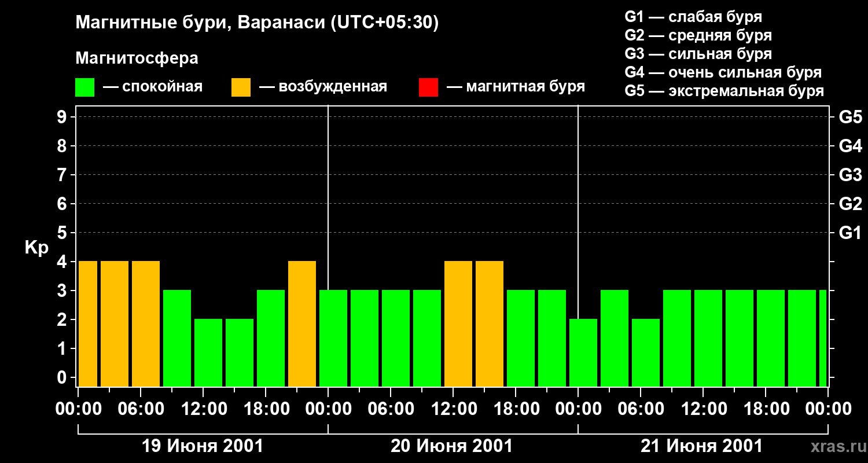This screenshot has width=868, height=463.
Task: Click the 'G1' tick label on right axis
Action: [850, 233]
